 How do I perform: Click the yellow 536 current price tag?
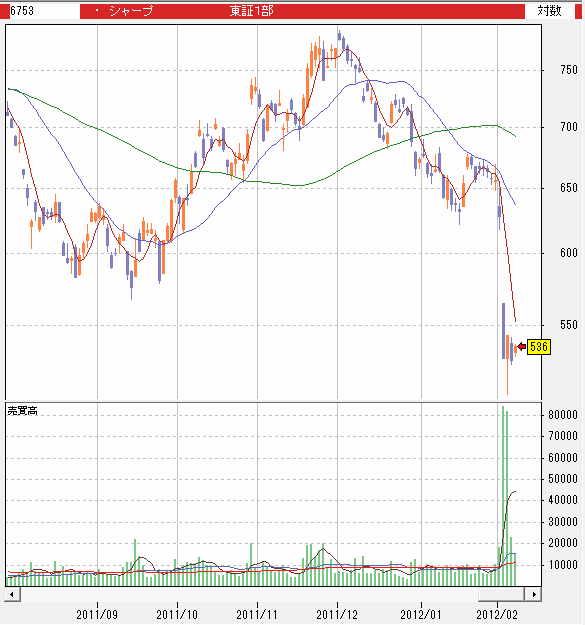539,346
